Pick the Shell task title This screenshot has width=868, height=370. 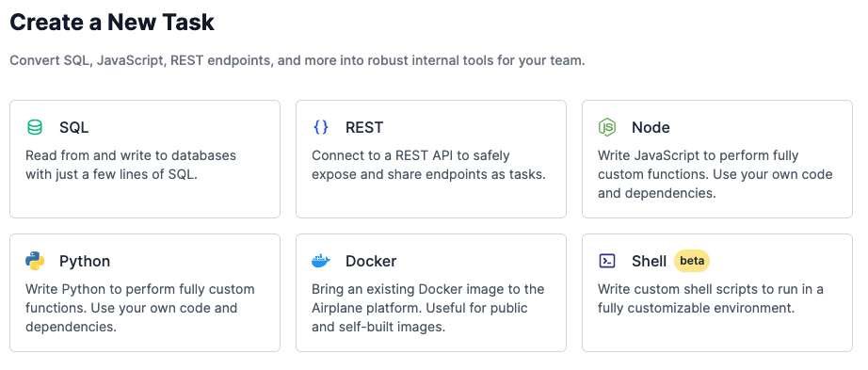[649, 261]
